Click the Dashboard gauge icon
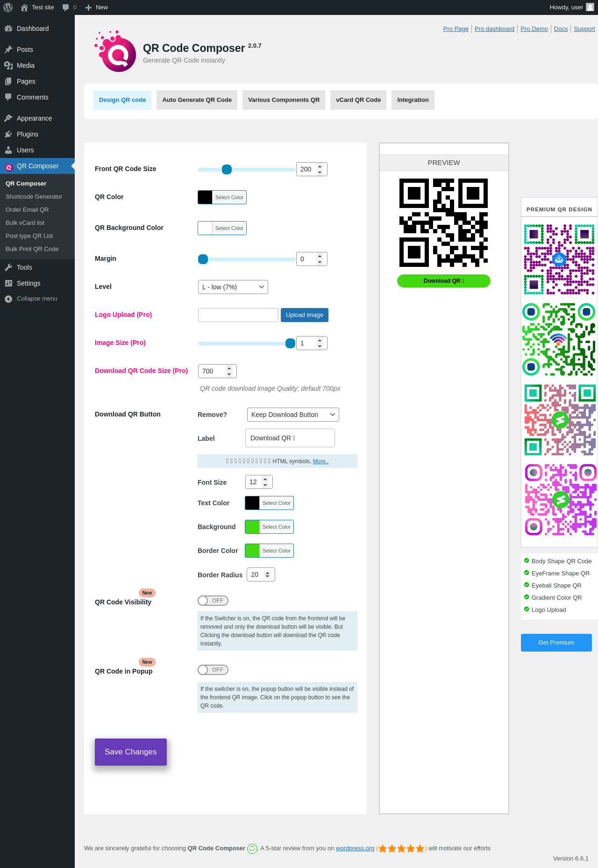This screenshot has height=868, width=598. [8, 29]
